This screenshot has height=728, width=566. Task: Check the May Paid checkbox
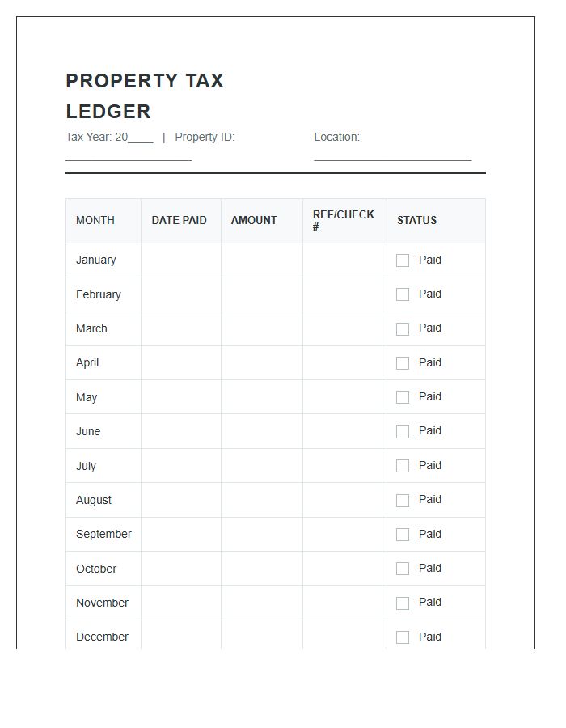tap(403, 397)
